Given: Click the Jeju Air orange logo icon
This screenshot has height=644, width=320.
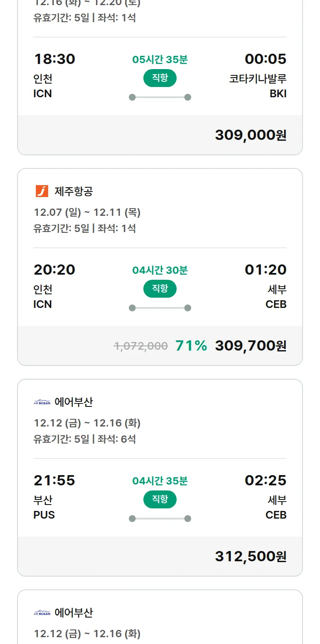Looking at the screenshot, I should [42, 191].
